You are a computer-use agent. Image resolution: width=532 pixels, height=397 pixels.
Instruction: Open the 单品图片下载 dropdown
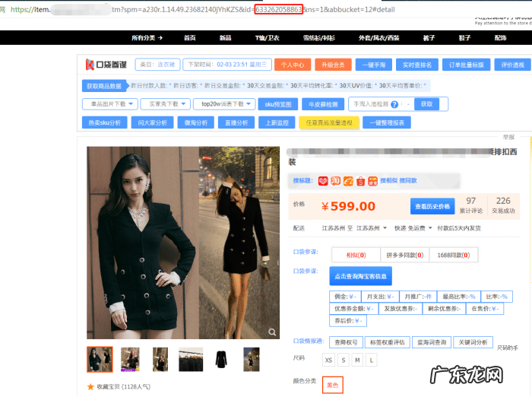pos(110,104)
